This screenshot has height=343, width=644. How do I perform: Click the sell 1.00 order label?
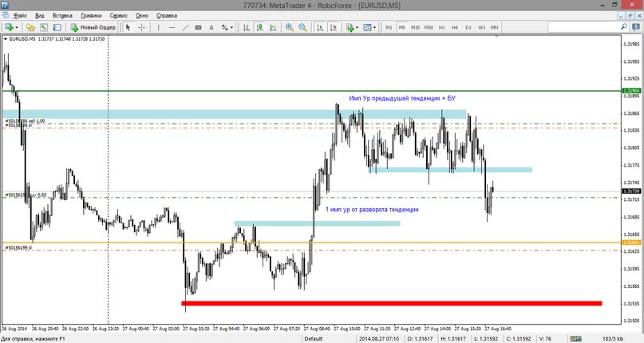tap(25, 121)
